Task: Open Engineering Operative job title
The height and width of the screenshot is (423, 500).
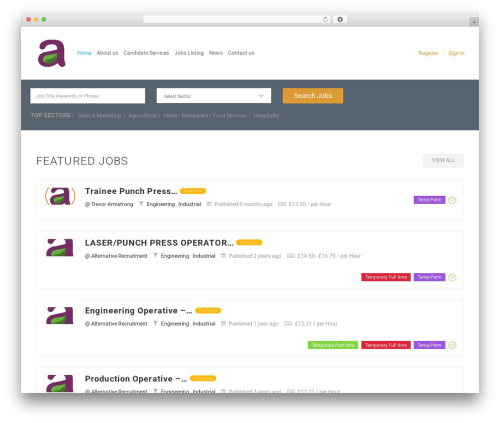Action: tap(139, 311)
